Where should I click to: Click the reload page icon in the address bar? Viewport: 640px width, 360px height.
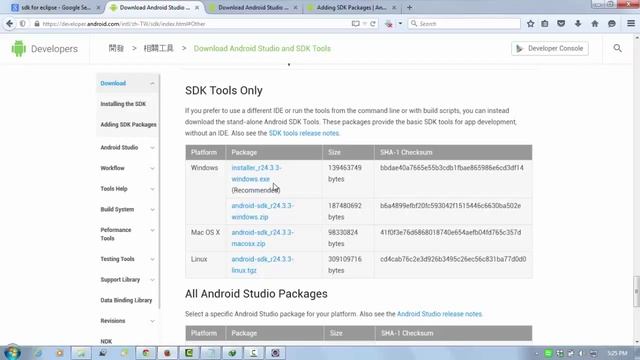(373, 24)
